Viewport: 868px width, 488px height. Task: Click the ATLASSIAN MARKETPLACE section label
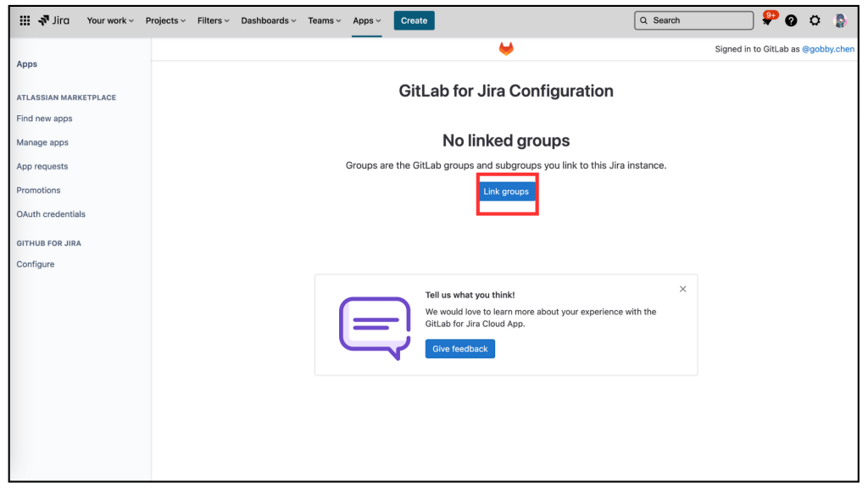point(66,97)
